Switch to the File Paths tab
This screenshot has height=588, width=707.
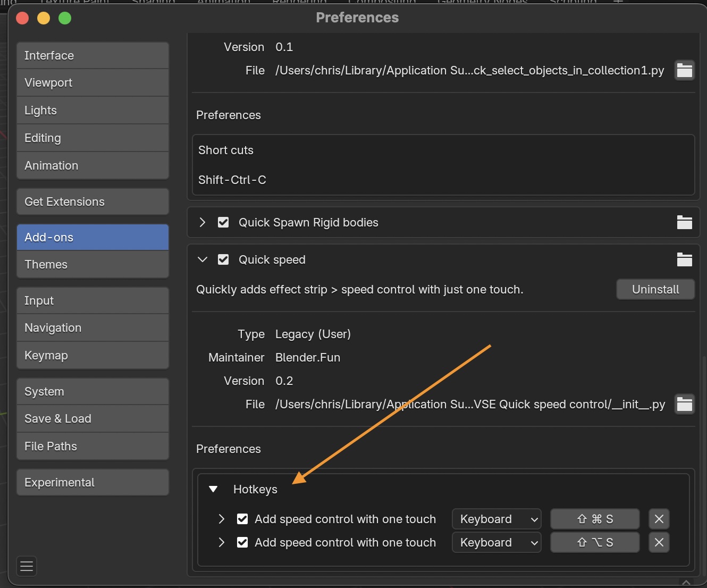tap(92, 446)
